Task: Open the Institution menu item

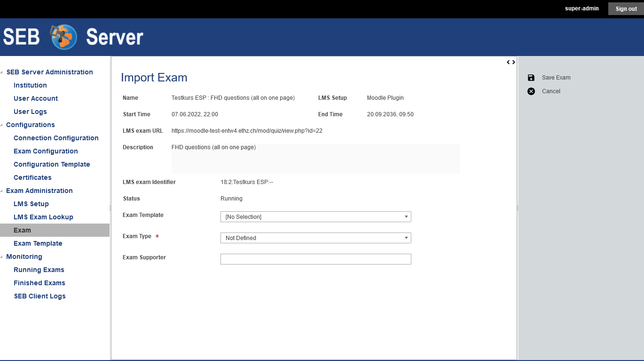Action: 30,85
